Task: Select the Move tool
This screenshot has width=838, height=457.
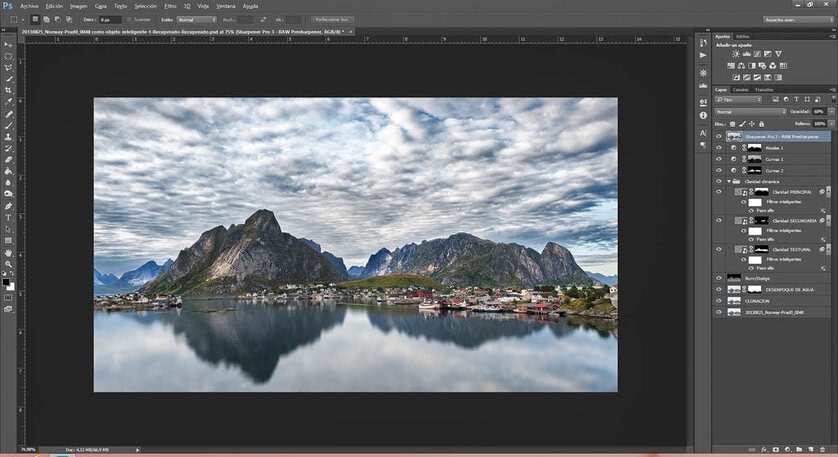Action: coord(9,44)
